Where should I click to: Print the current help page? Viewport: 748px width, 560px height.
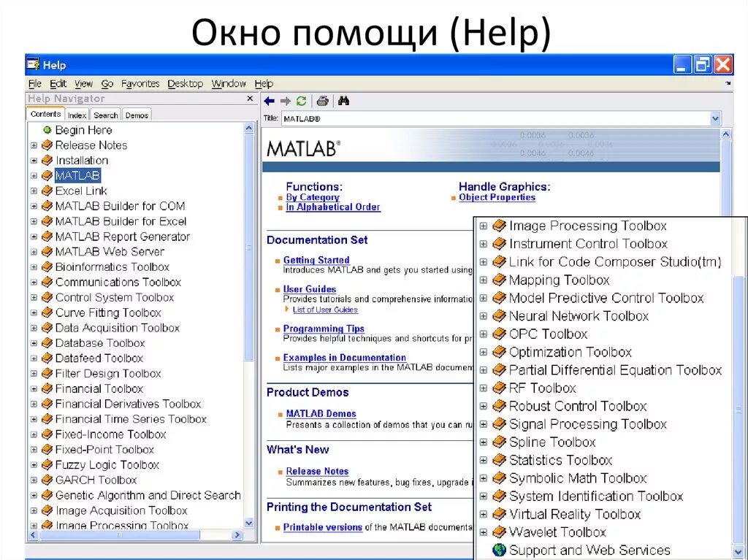pos(322,101)
